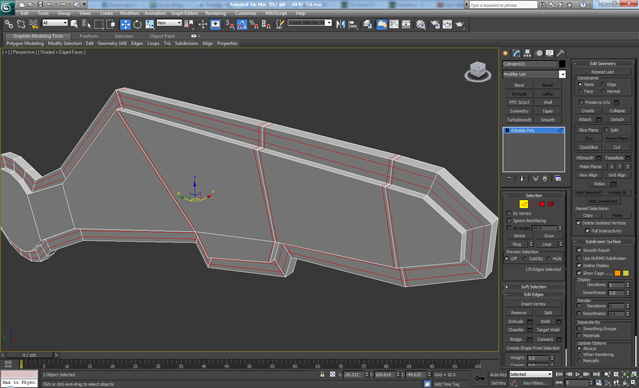The height and width of the screenshot is (388, 639).
Task: Toggle Isoline Display checkbox
Action: pyautogui.click(x=579, y=265)
